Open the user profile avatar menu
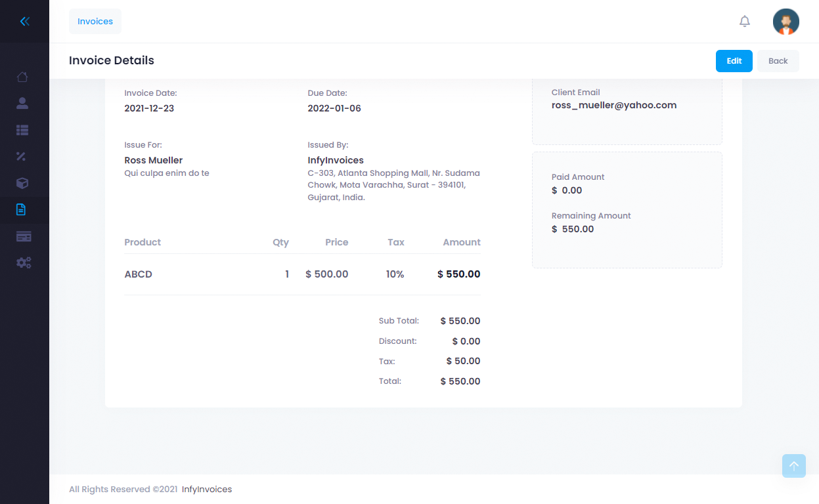The height and width of the screenshot is (504, 819). point(786,22)
